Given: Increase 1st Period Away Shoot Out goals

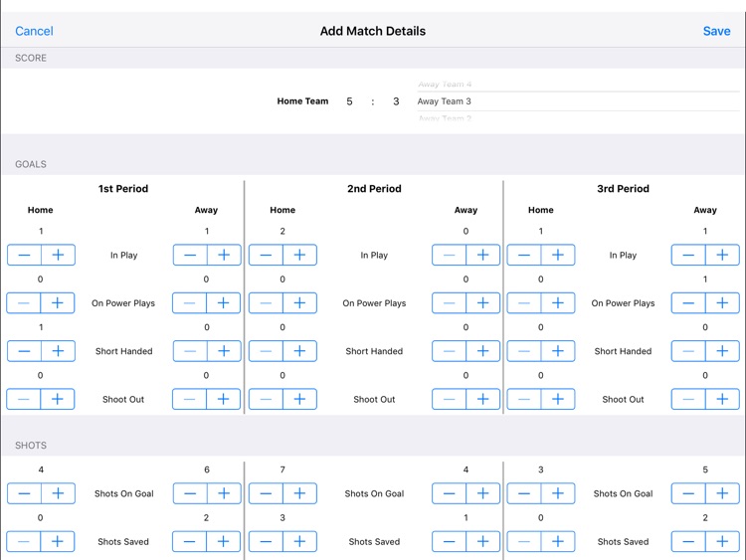Looking at the screenshot, I should pyautogui.click(x=224, y=399).
